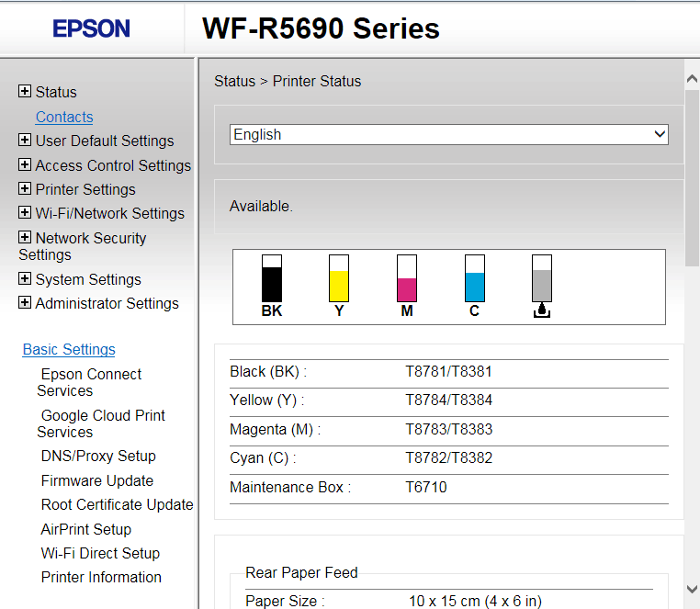Screen dimensions: 700x609
Task: Expand Network Security Settings node
Action: pos(25,237)
